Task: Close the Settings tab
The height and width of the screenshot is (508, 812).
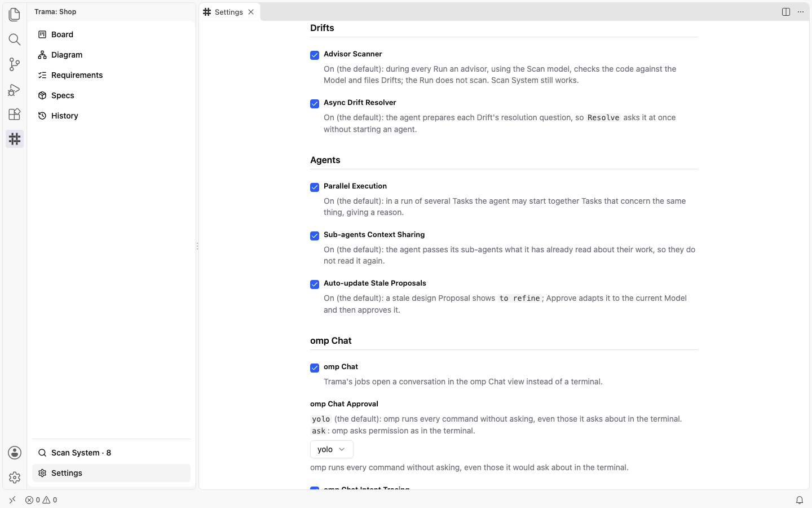Action: coord(251,12)
